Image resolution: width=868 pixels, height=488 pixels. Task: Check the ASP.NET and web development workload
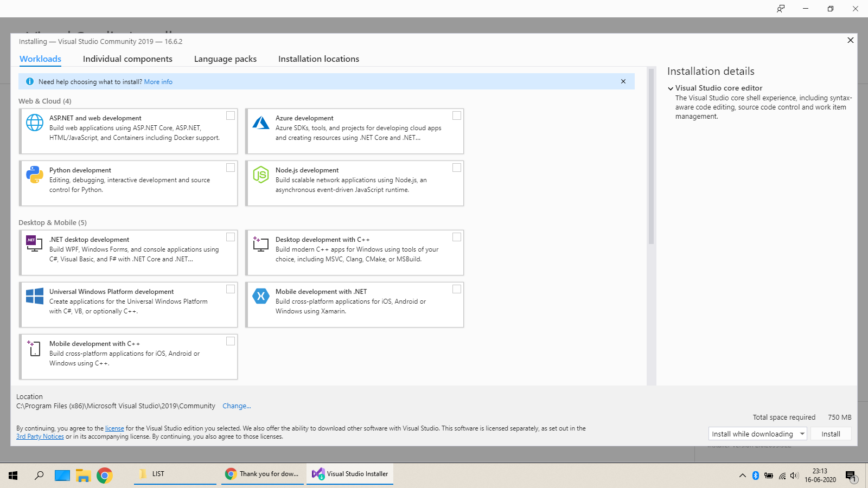[231, 115]
